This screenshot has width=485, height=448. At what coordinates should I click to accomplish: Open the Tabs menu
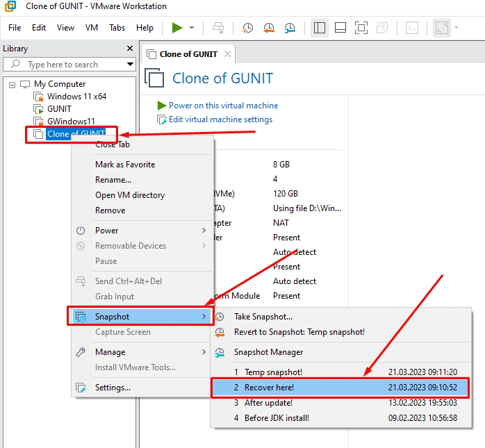click(x=117, y=28)
